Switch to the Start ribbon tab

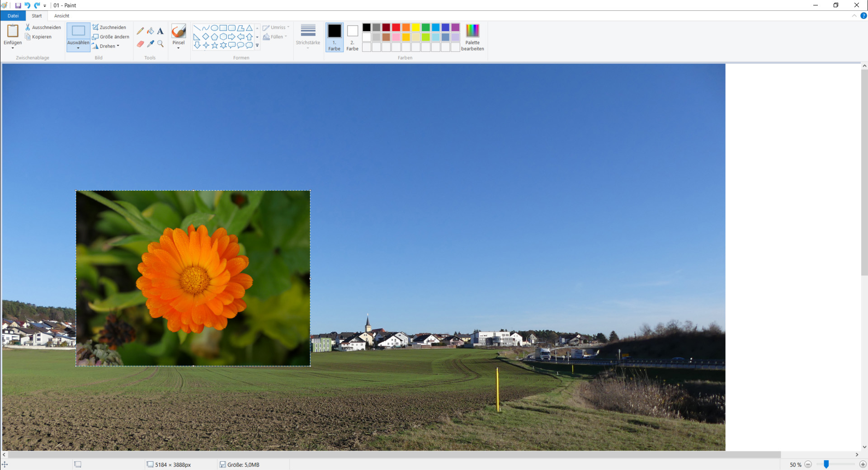pyautogui.click(x=37, y=16)
